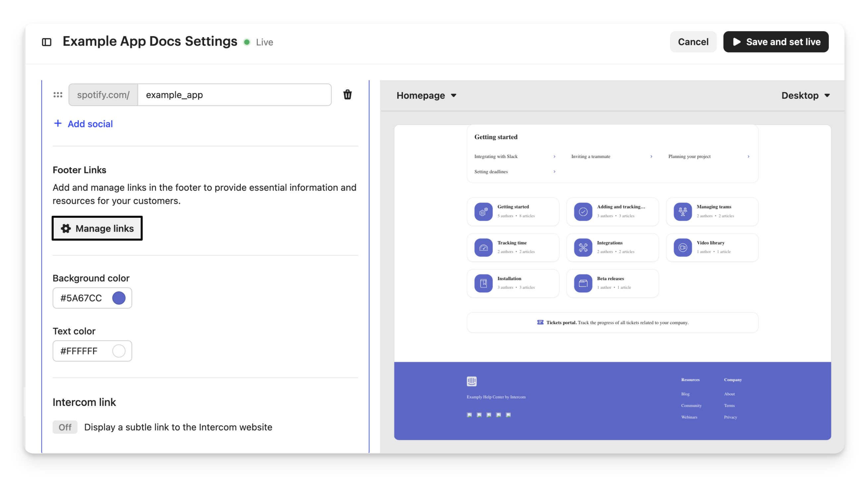Open the Privacy footer link
The image size is (868, 477).
pos(730,417)
